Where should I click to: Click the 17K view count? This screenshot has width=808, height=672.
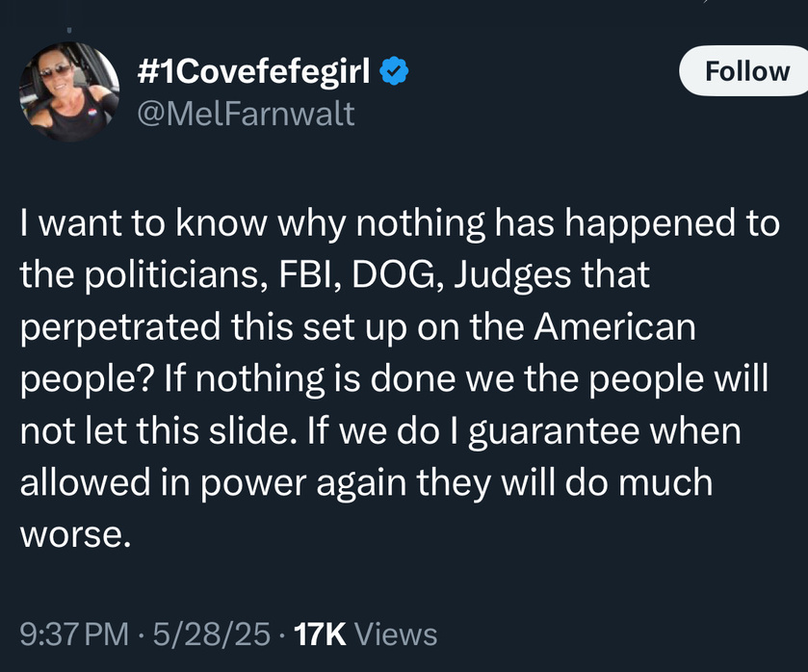pos(320,633)
